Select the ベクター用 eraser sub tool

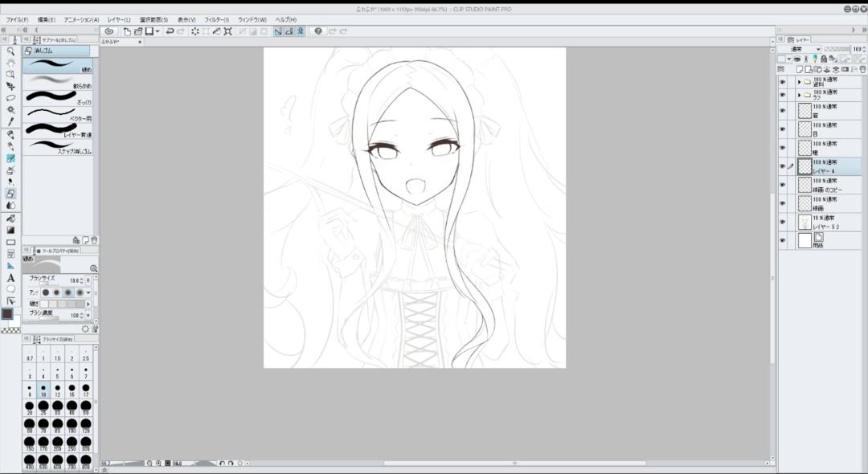click(x=58, y=115)
